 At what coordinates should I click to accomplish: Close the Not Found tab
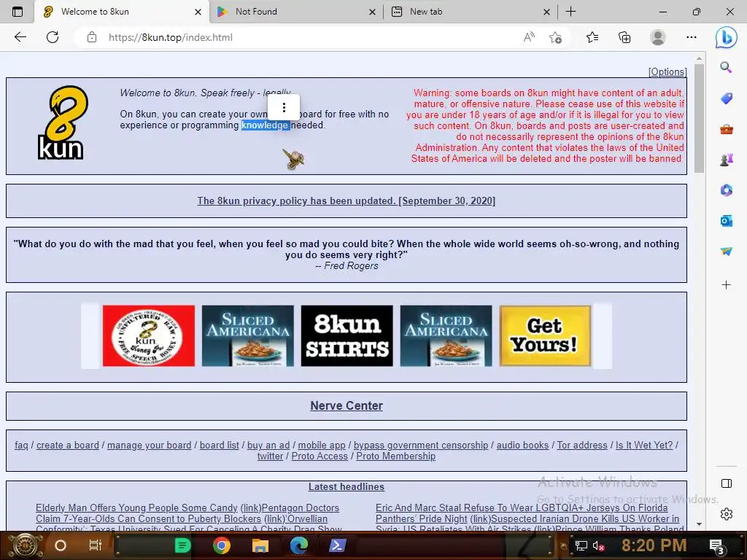372,12
